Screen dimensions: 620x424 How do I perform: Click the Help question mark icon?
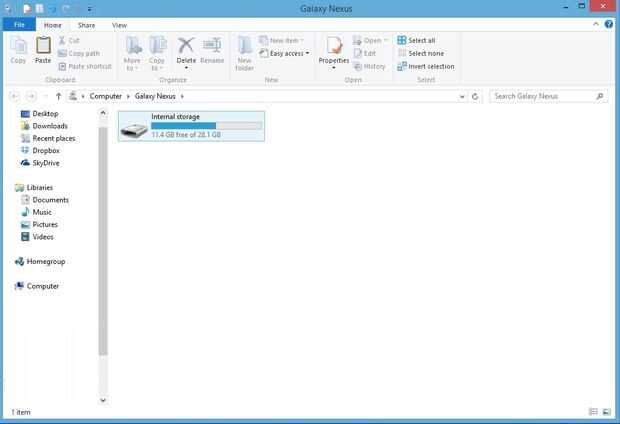pos(609,25)
